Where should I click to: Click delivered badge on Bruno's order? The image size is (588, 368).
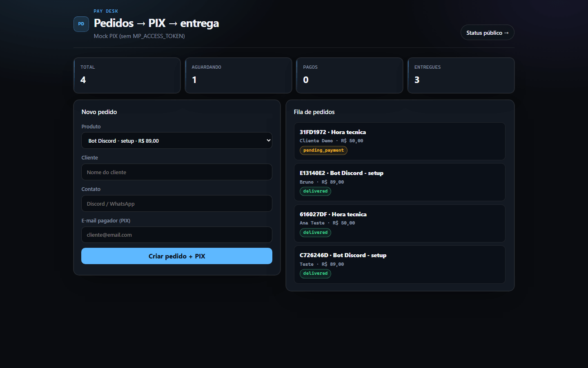tap(315, 191)
